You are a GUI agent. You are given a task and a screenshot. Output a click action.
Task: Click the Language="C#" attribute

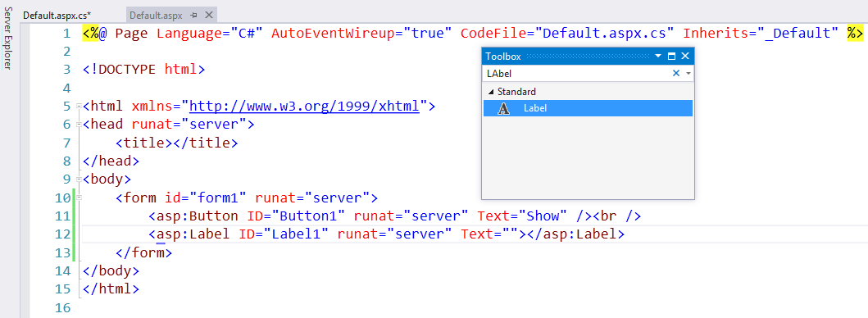[209, 33]
